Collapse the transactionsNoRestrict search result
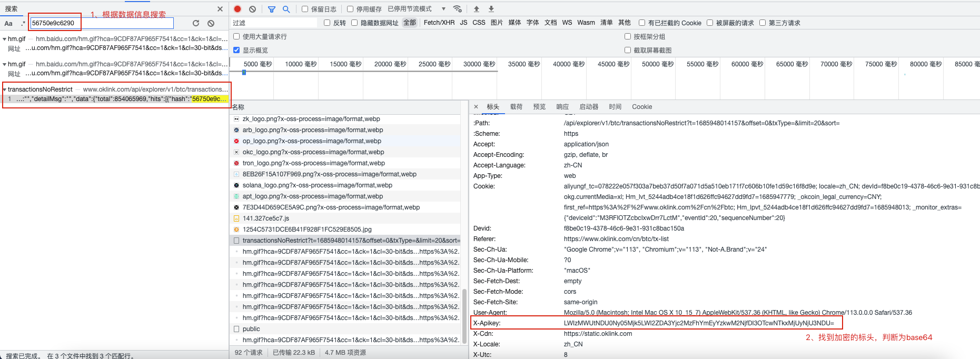This screenshot has width=980, height=359. 5,89
